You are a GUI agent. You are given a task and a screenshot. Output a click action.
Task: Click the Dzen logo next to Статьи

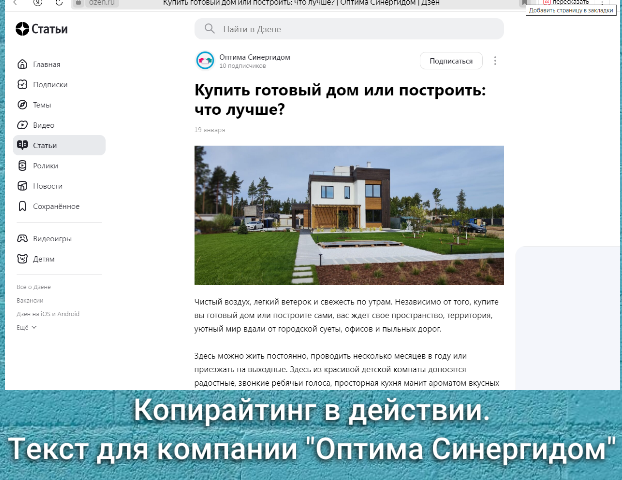click(x=22, y=29)
